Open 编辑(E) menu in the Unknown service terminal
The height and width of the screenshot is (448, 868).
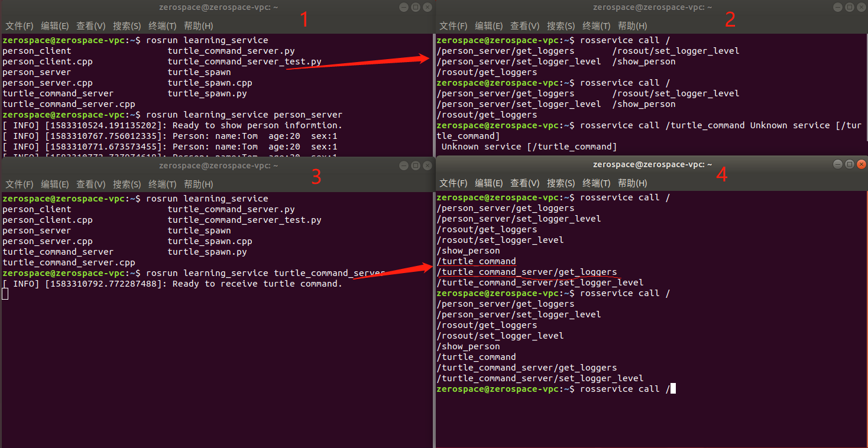(x=489, y=26)
